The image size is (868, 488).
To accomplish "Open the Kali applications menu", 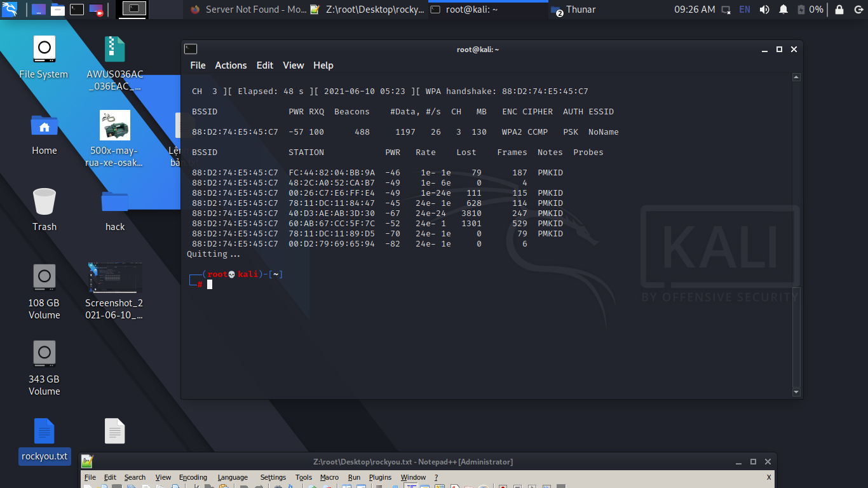I will pos(10,10).
